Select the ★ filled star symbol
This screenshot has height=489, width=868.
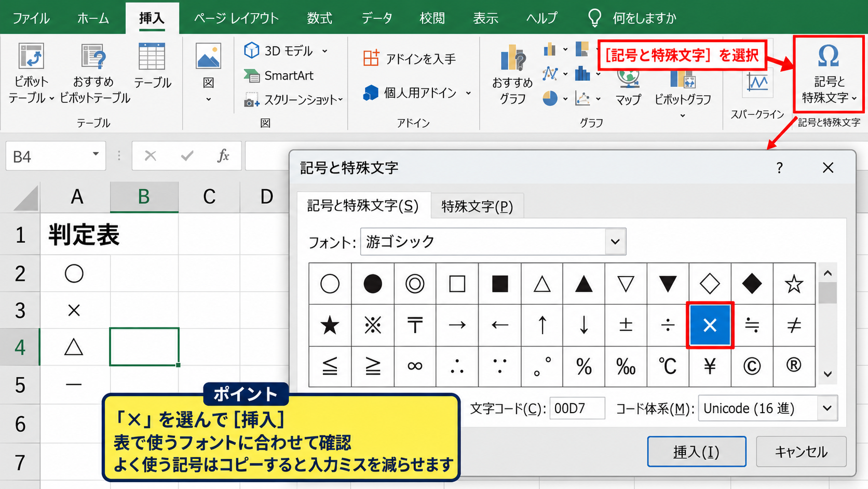[x=330, y=325]
